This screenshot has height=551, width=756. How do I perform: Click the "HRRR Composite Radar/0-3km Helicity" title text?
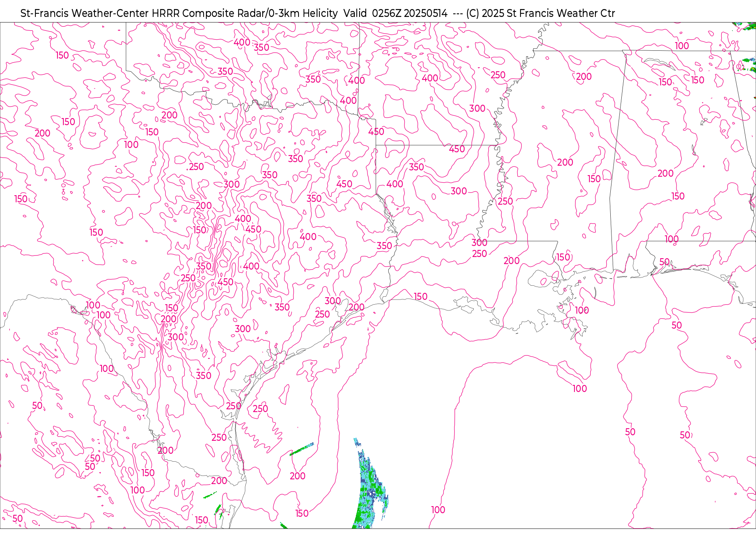point(245,13)
